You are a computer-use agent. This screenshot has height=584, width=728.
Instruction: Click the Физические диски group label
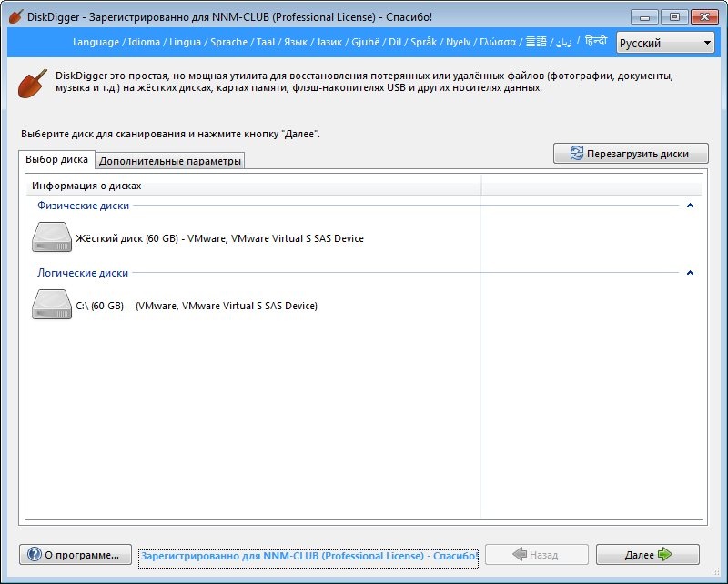tap(83, 206)
